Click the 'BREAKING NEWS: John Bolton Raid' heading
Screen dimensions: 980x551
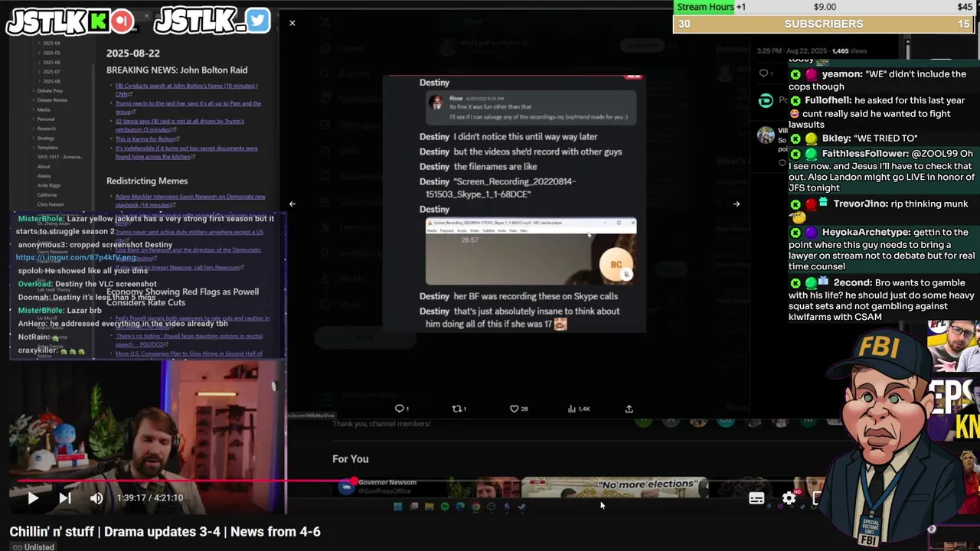pos(177,70)
